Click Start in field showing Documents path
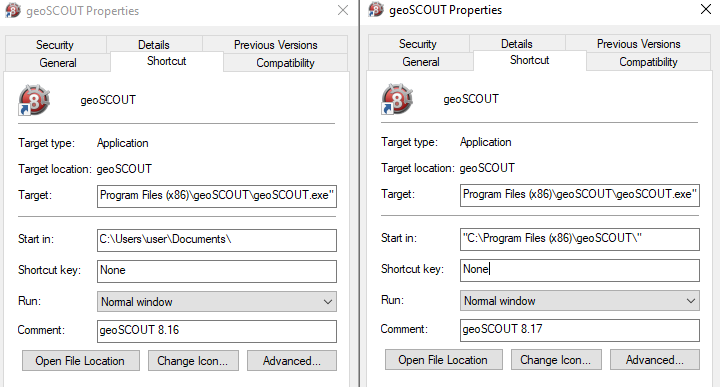 pos(217,240)
